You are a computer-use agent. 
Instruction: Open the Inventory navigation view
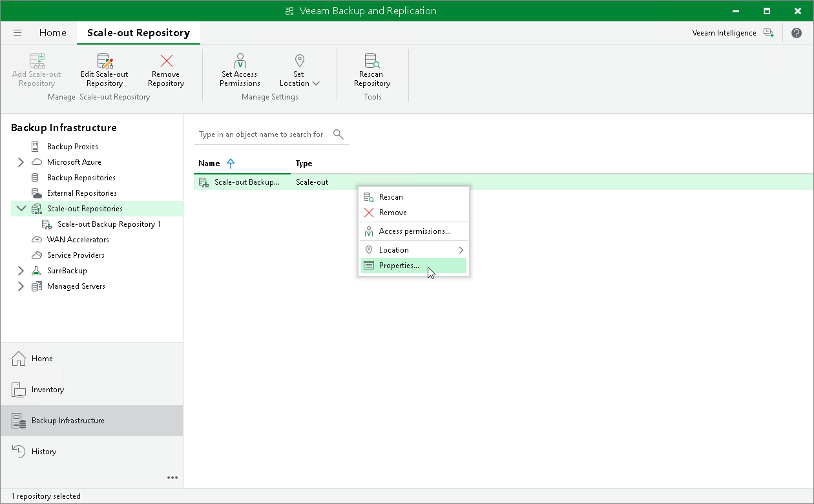coord(92,390)
